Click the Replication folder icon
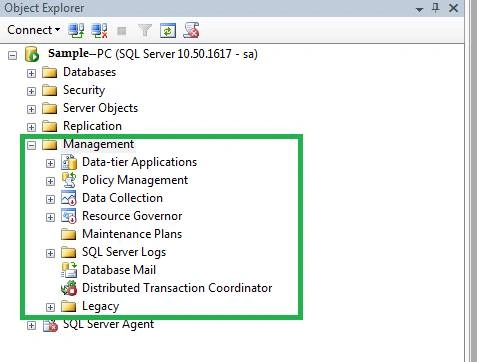 point(50,126)
